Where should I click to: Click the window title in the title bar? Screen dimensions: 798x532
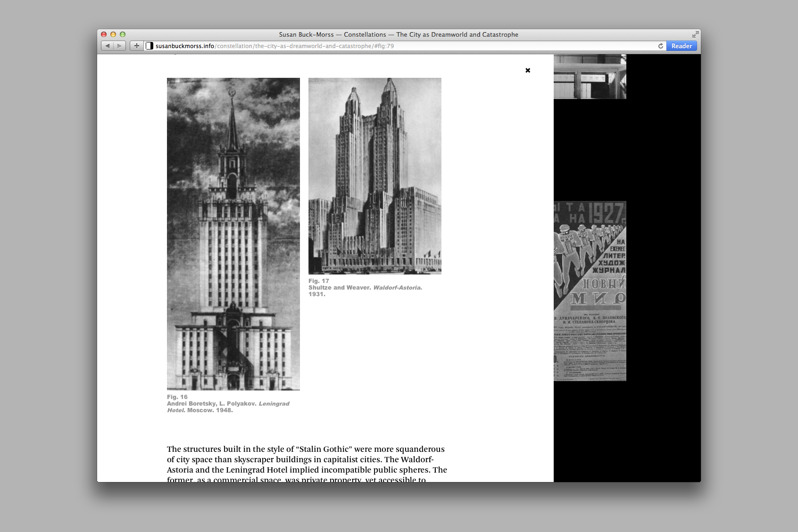(x=399, y=34)
